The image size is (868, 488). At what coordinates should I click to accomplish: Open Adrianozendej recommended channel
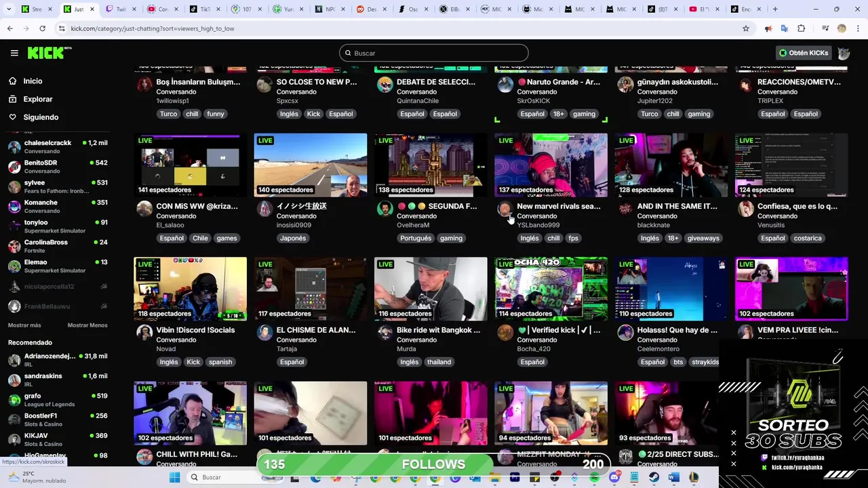pos(58,360)
